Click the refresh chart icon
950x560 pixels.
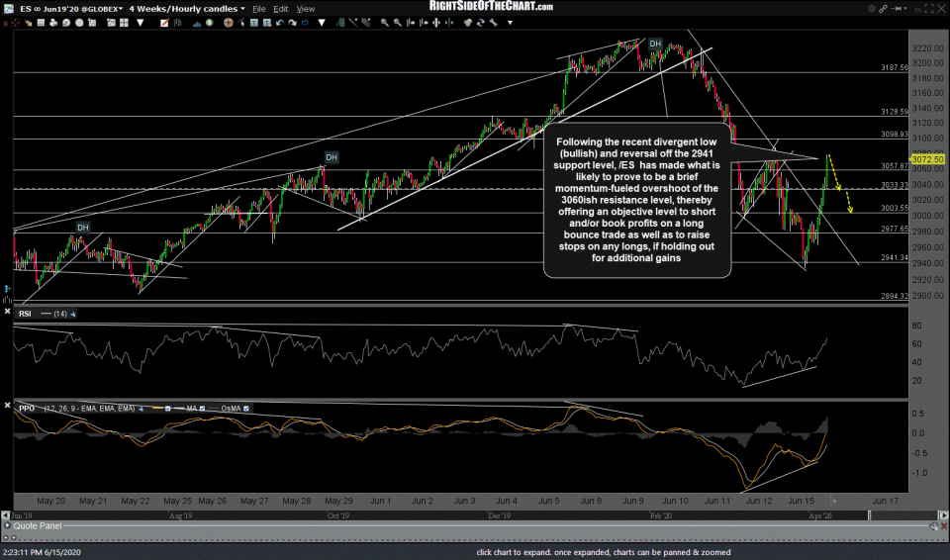(x=481, y=23)
